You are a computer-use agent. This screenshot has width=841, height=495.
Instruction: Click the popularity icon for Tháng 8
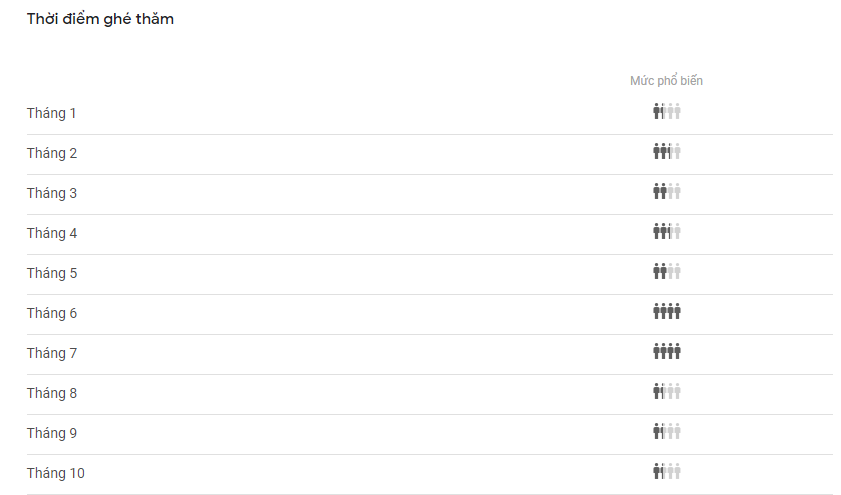coord(666,391)
